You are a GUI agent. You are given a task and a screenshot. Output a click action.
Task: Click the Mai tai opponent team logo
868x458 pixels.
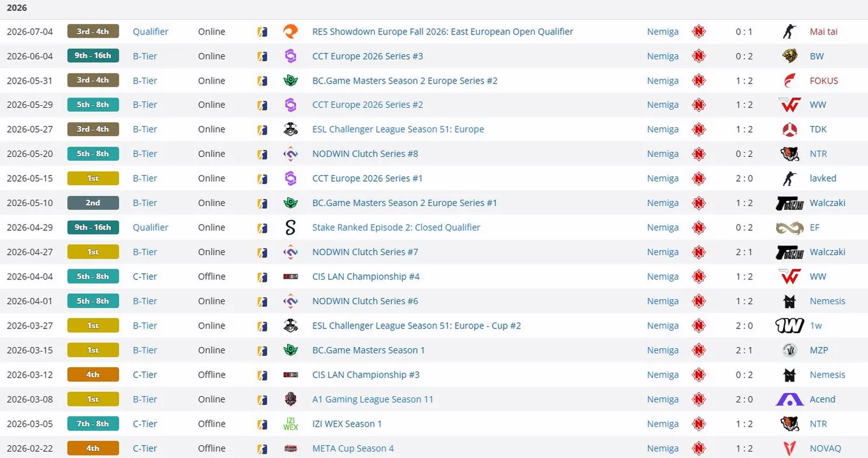[789, 31]
